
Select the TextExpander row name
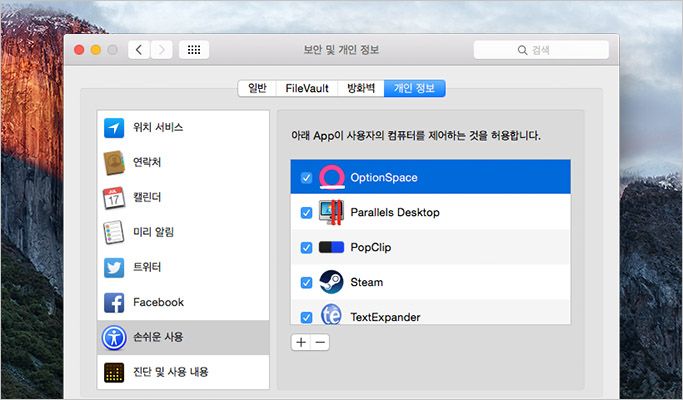pyautogui.click(x=385, y=317)
